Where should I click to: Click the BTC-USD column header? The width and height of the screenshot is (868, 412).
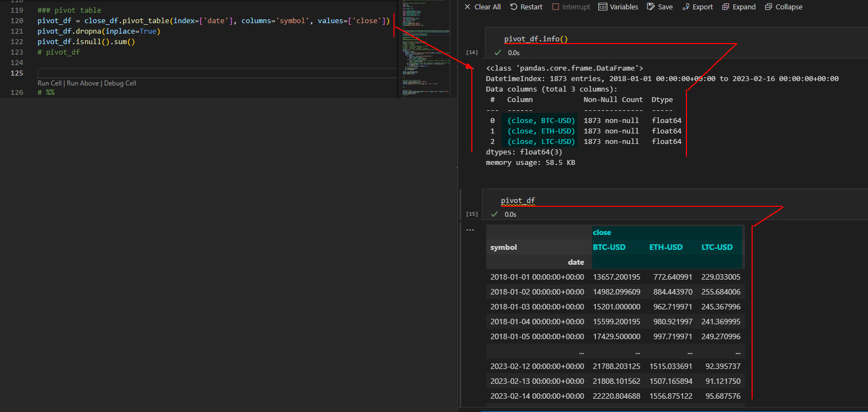(x=609, y=247)
